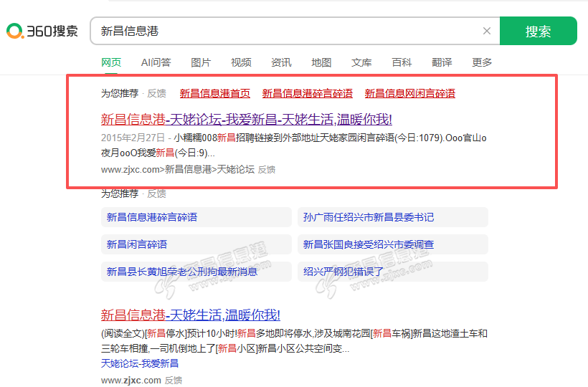
Task: Select the 新昌县长黄旭荣老公刑拘最新消息 chip
Action: [196, 272]
